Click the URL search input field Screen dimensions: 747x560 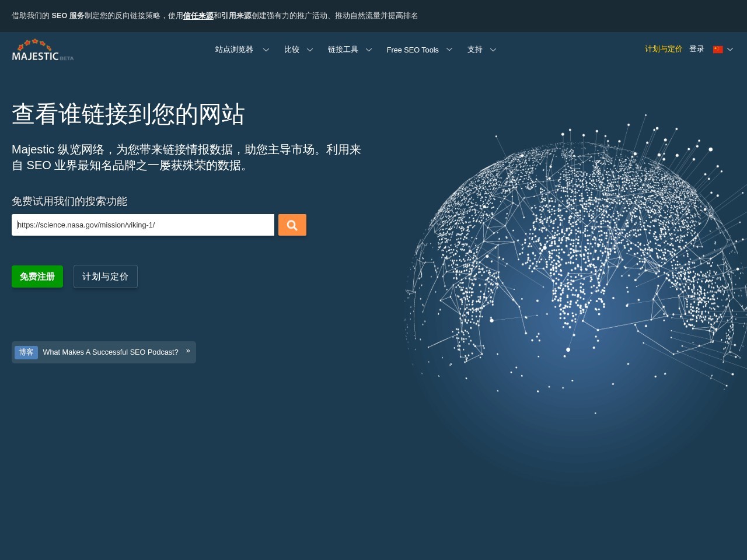143,225
